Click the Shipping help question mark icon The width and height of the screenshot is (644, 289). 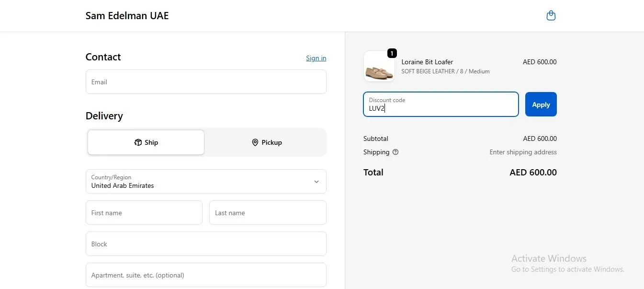pos(395,152)
